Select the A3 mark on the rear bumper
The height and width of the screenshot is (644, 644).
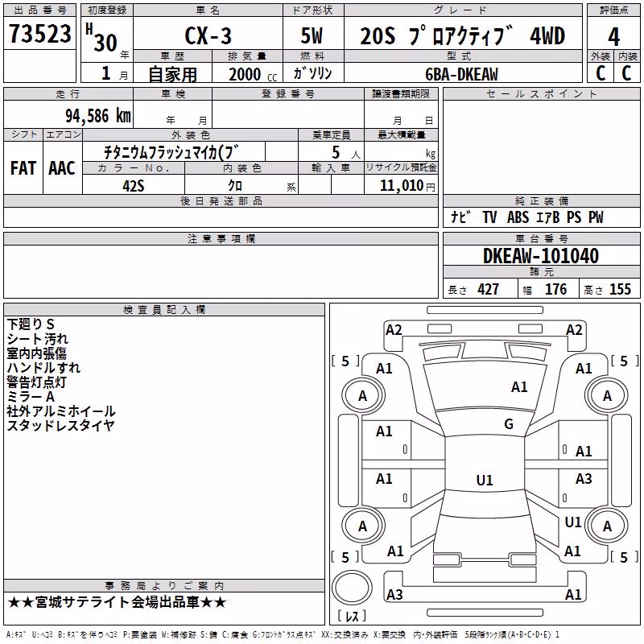(394, 595)
